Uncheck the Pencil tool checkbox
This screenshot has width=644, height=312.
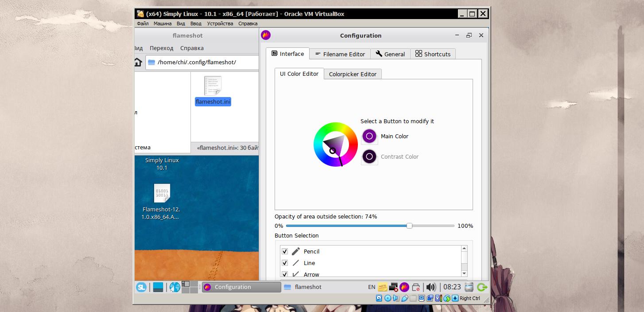coord(285,251)
